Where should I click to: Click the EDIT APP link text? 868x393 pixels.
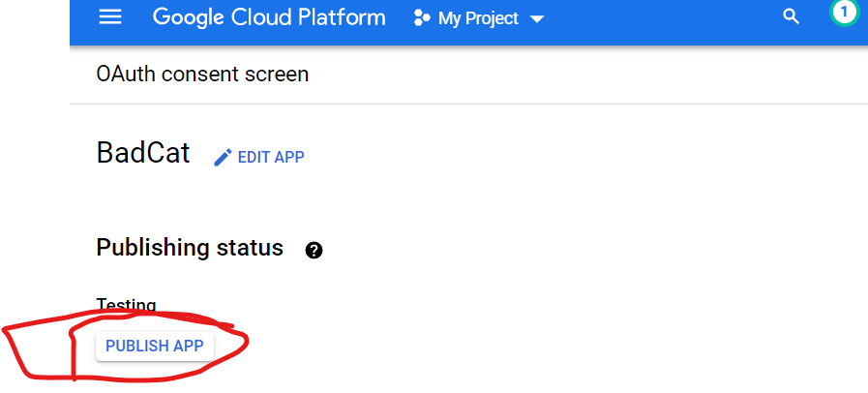click(x=271, y=157)
